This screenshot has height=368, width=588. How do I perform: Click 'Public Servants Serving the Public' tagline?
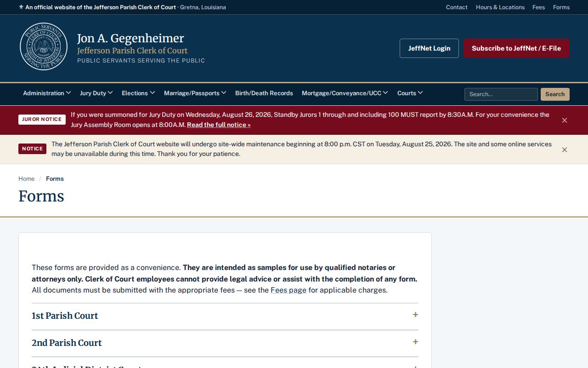click(x=141, y=61)
